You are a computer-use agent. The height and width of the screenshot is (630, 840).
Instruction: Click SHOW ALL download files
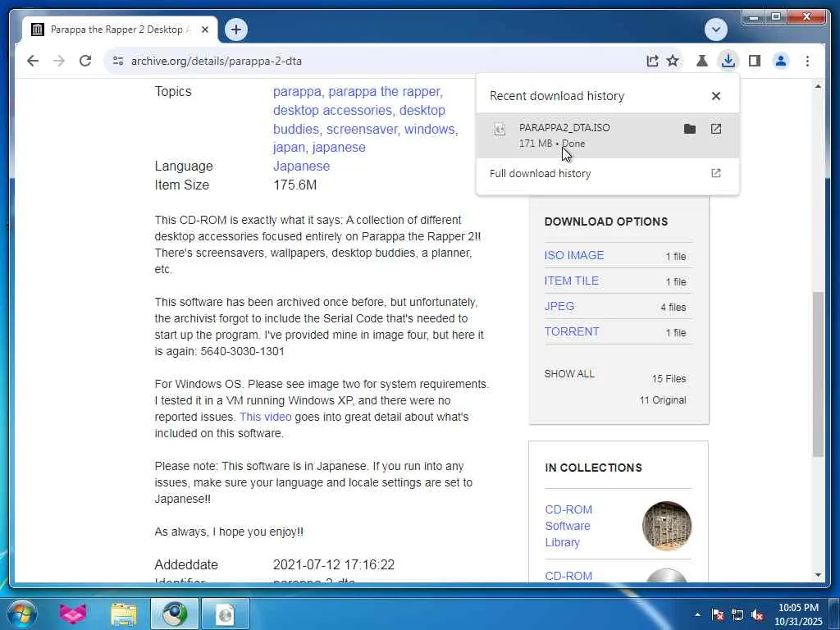(x=569, y=374)
